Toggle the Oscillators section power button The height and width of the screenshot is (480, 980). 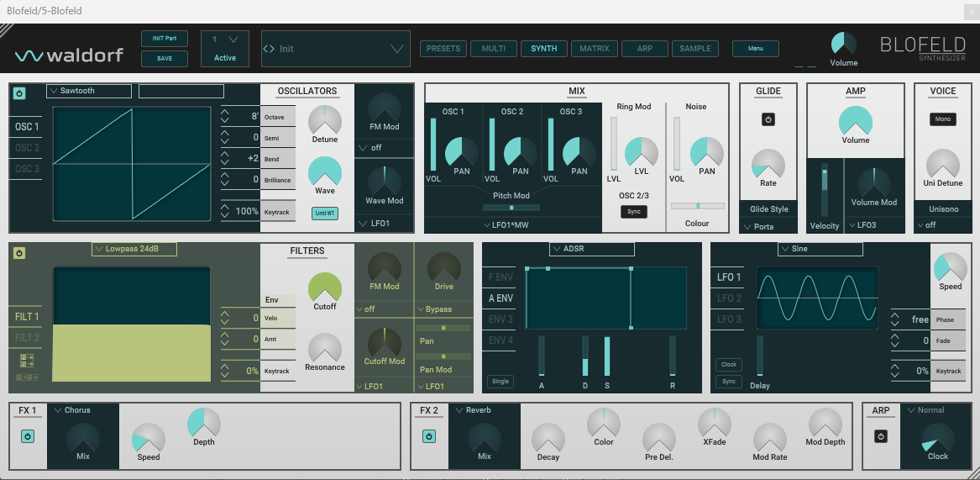pos(19,93)
